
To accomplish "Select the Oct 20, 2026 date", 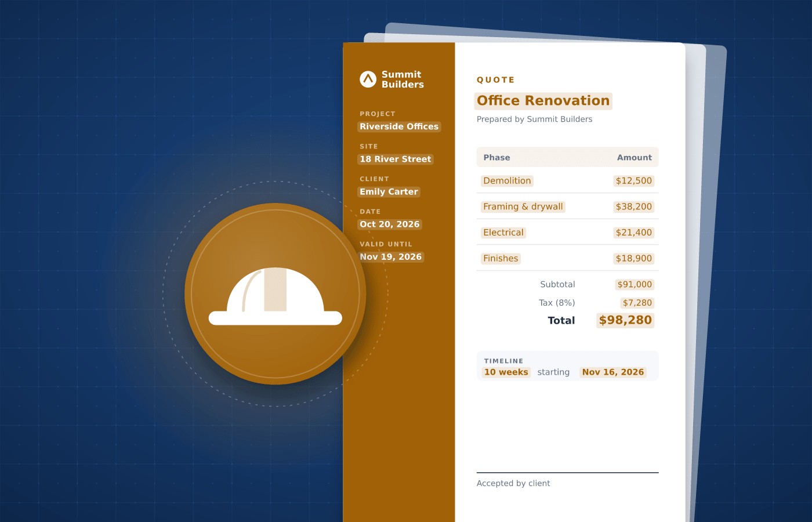I will coord(390,224).
